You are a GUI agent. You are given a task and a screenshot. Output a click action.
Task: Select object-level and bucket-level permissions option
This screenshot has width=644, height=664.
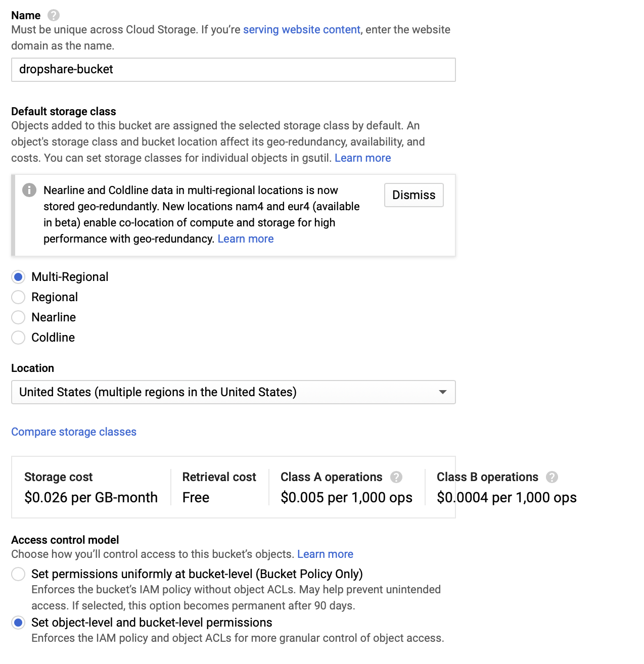(x=18, y=623)
